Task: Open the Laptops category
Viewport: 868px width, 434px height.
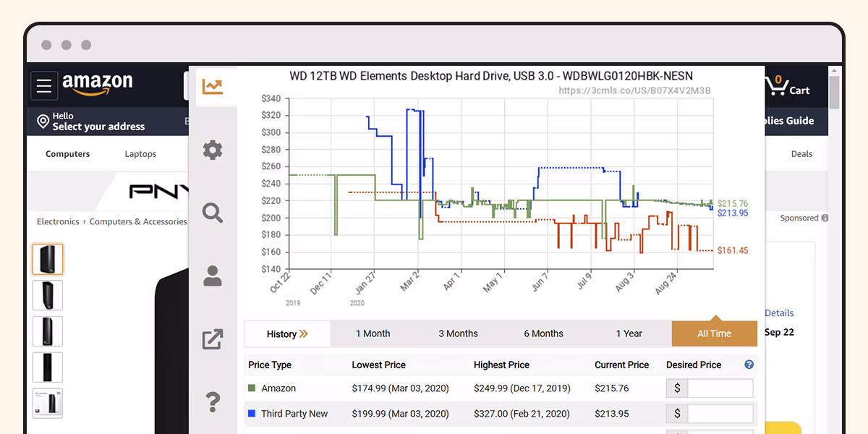Action: 140,154
